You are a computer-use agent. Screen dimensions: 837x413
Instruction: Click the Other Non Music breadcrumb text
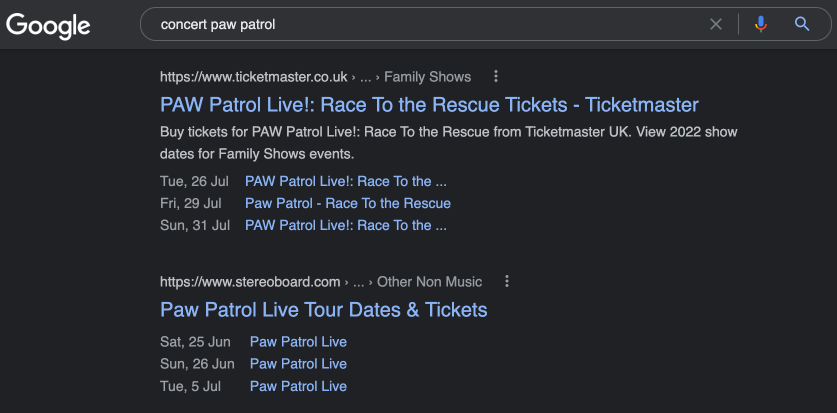430,282
